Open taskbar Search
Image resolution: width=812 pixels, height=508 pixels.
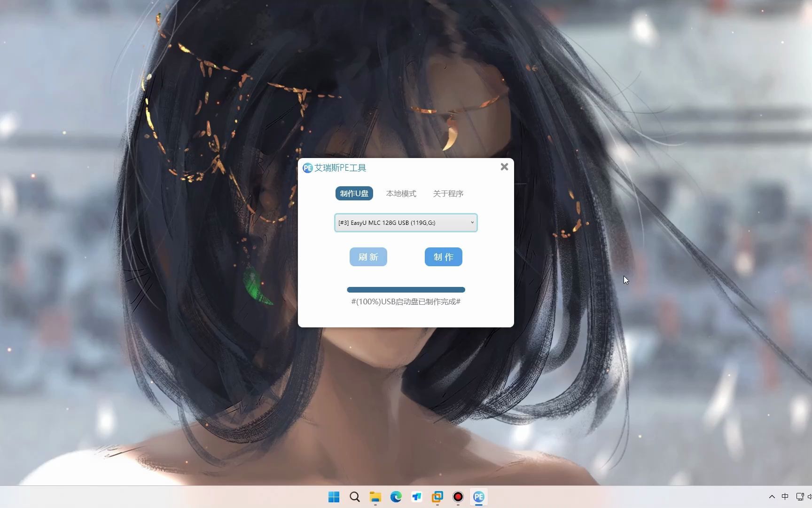click(x=355, y=497)
